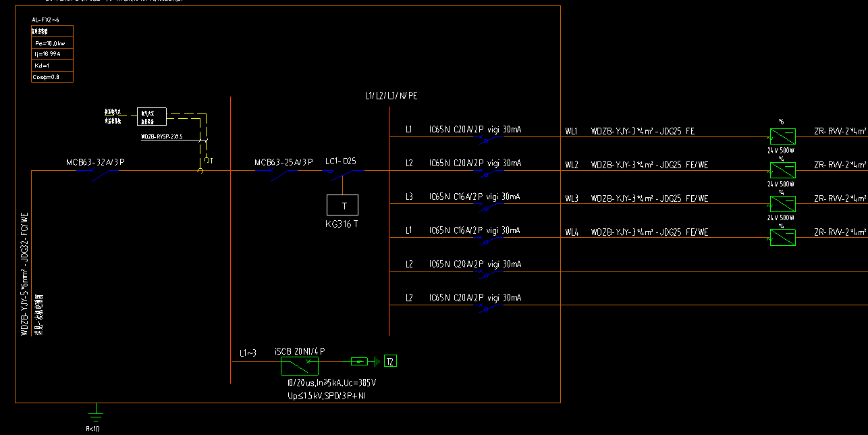The width and height of the screenshot is (868, 435).
Task: Select the WDZB-RYSP-2X1.5 cable label
Action: (x=161, y=136)
